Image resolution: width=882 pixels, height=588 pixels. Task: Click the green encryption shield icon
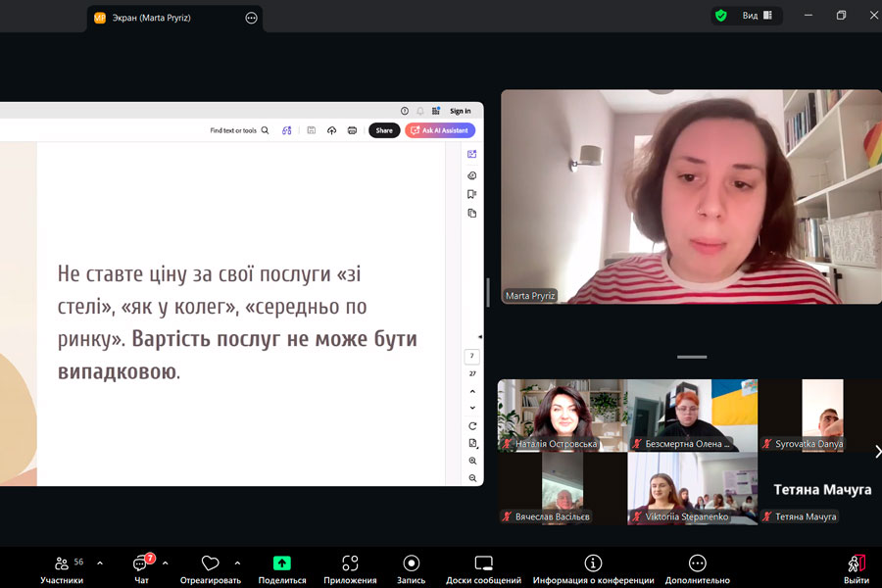(x=720, y=16)
